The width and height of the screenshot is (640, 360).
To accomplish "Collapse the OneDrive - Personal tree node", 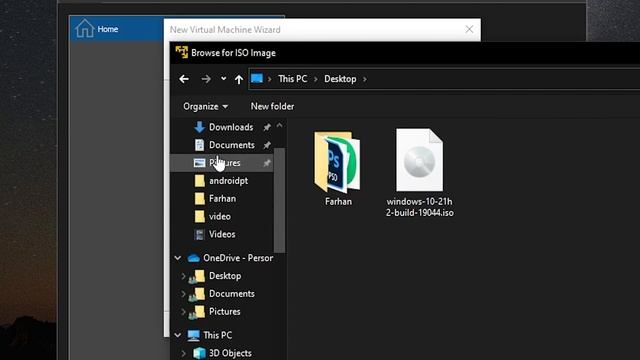I will pyautogui.click(x=178, y=258).
